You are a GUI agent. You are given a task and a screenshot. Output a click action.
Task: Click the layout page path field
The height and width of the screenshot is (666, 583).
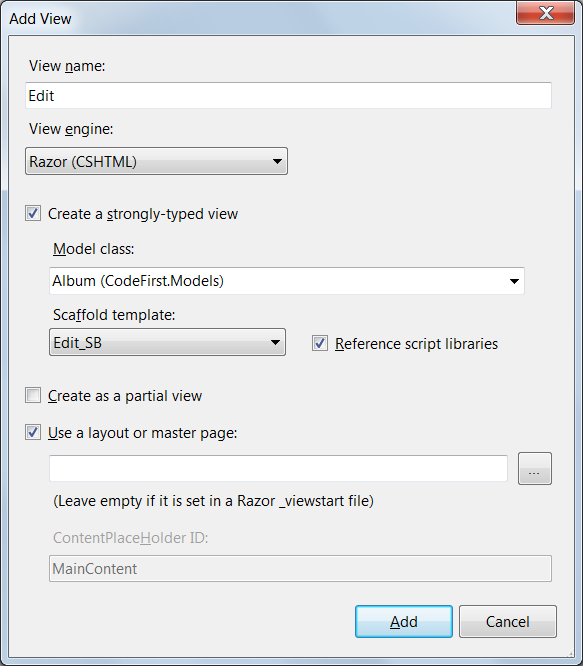pyautogui.click(x=278, y=468)
